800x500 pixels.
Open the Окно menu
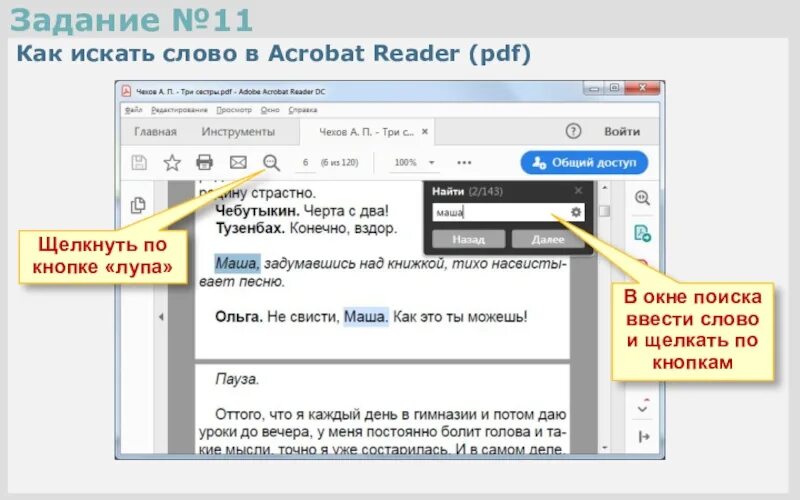click(x=270, y=110)
